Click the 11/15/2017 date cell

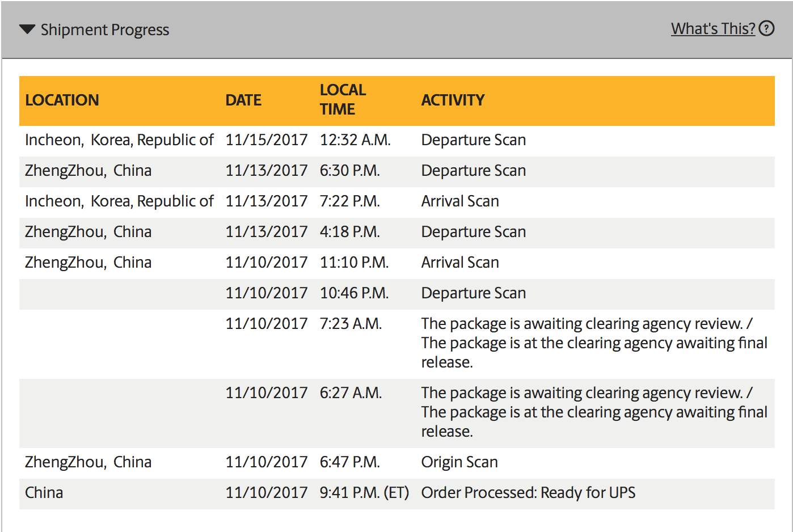pyautogui.click(x=267, y=140)
